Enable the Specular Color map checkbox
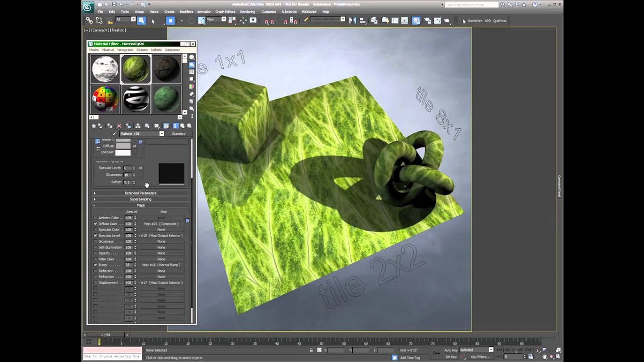Viewport: 644px width, 362px height. pyautogui.click(x=96, y=230)
